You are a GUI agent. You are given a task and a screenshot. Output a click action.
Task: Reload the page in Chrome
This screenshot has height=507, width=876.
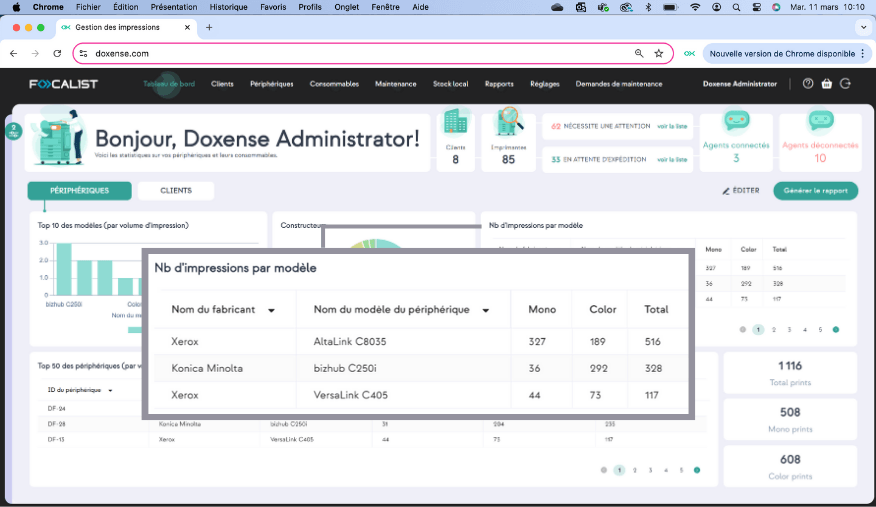(57, 54)
